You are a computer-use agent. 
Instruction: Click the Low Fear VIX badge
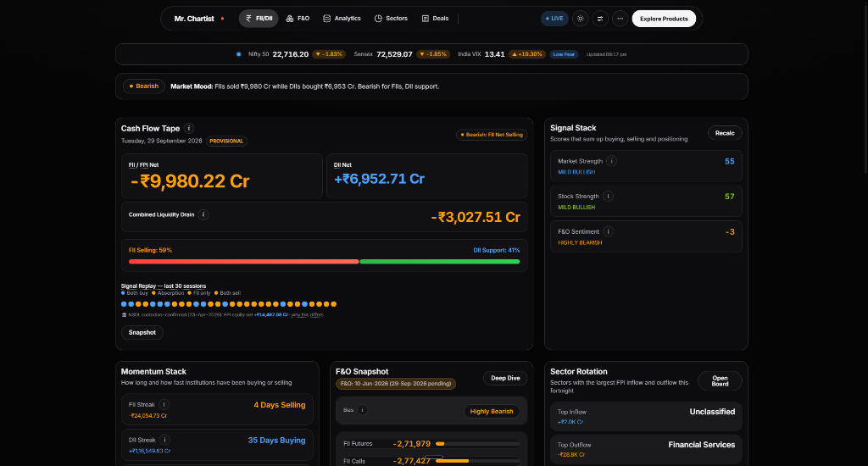point(564,54)
